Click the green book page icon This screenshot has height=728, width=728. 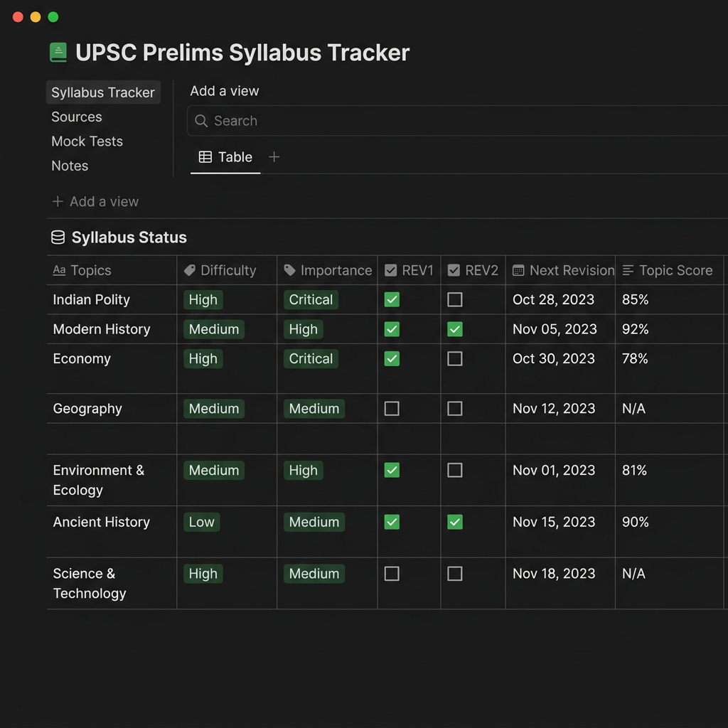[x=58, y=53]
